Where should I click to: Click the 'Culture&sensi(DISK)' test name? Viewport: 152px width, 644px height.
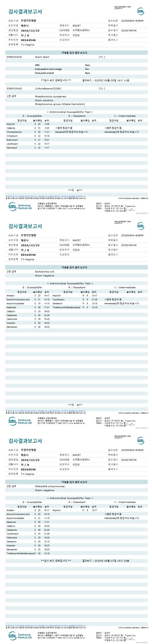click(x=48, y=88)
